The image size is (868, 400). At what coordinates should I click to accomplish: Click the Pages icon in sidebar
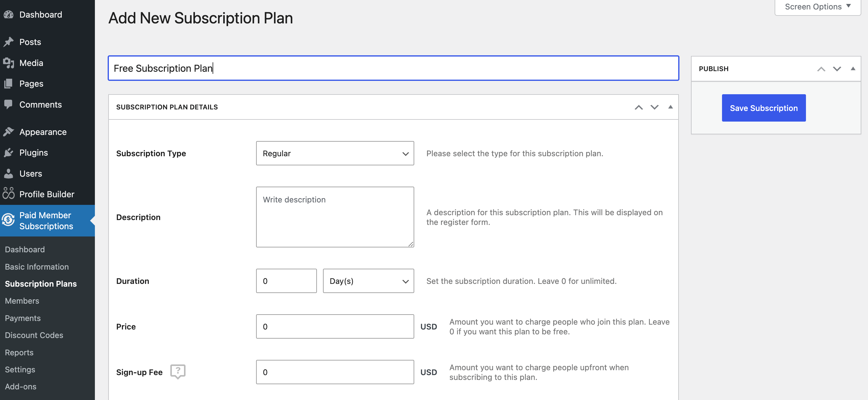9,84
